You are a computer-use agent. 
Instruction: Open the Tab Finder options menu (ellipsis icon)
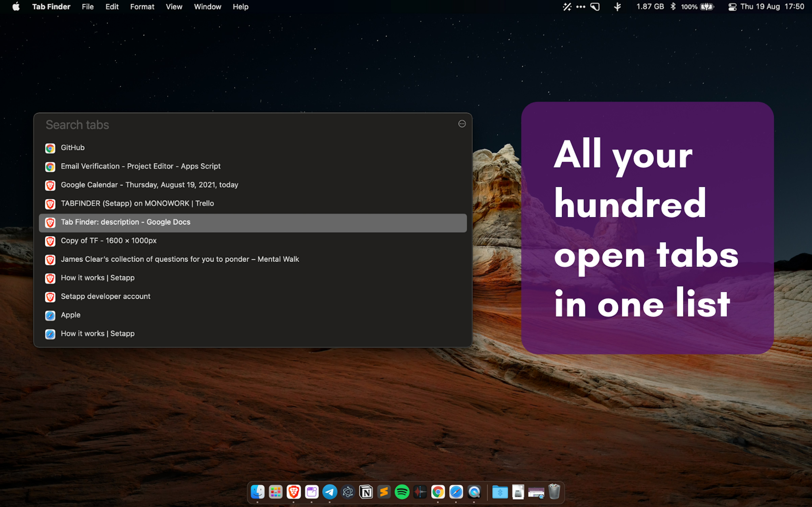[462, 124]
